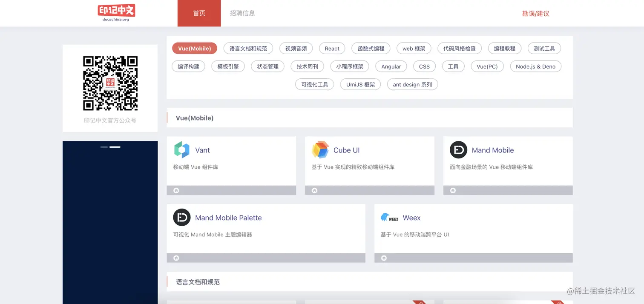Click 基于 Vue 实现的精致移动端组件库 description
644x304 pixels.
coord(353,167)
